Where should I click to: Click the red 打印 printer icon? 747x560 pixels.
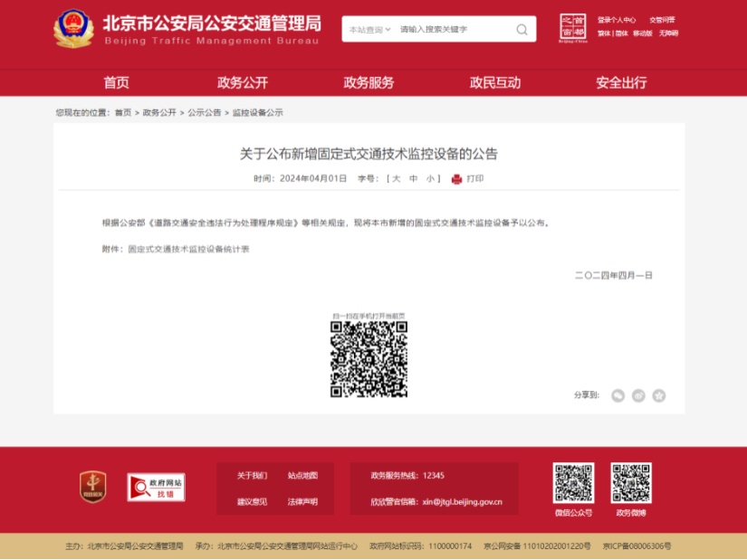457,179
